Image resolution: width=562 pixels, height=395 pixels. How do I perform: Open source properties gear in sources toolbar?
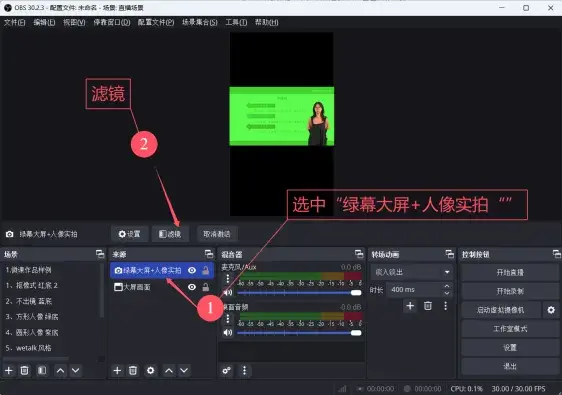[151, 370]
